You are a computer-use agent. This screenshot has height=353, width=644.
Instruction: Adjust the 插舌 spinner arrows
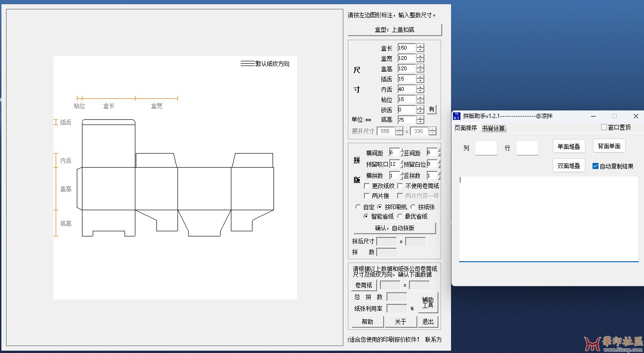[421, 79]
